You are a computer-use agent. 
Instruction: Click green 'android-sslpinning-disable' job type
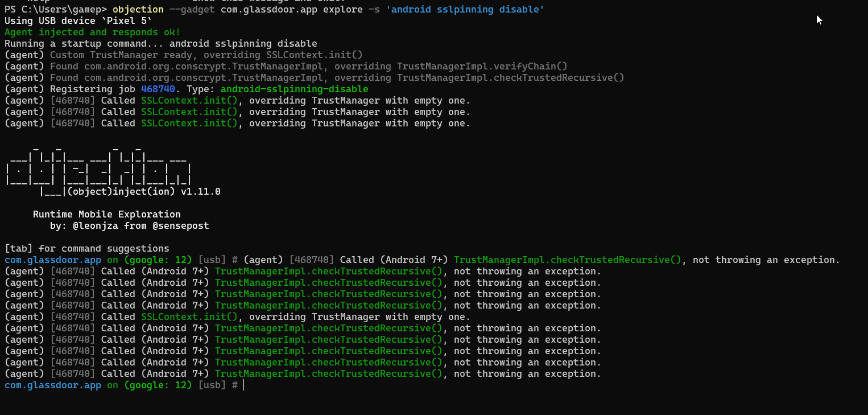pos(295,89)
